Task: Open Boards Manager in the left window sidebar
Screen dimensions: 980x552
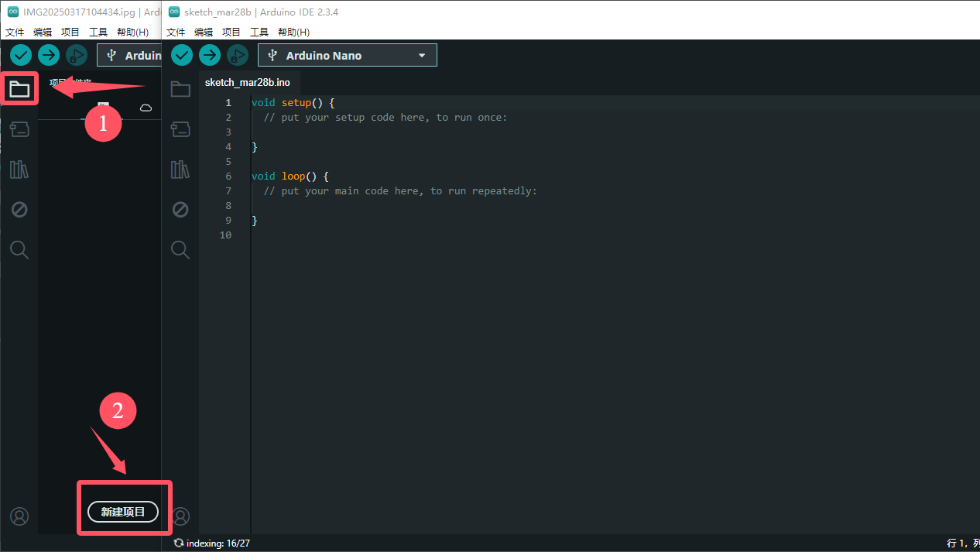Action: coord(19,129)
